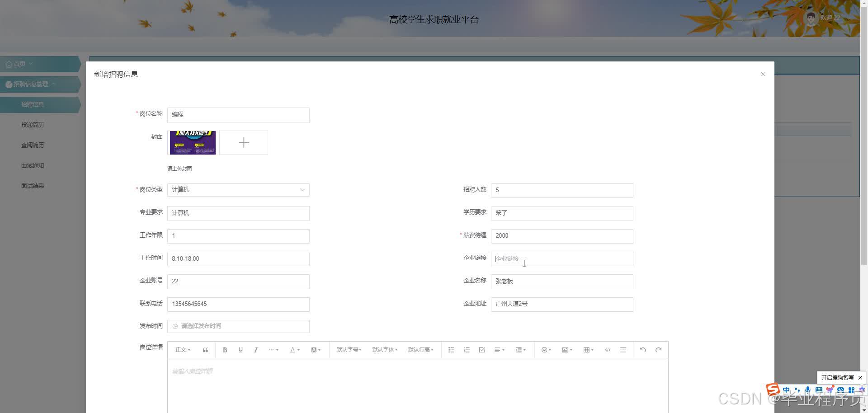
Task: Insert a block quote in editor
Action: tap(205, 350)
